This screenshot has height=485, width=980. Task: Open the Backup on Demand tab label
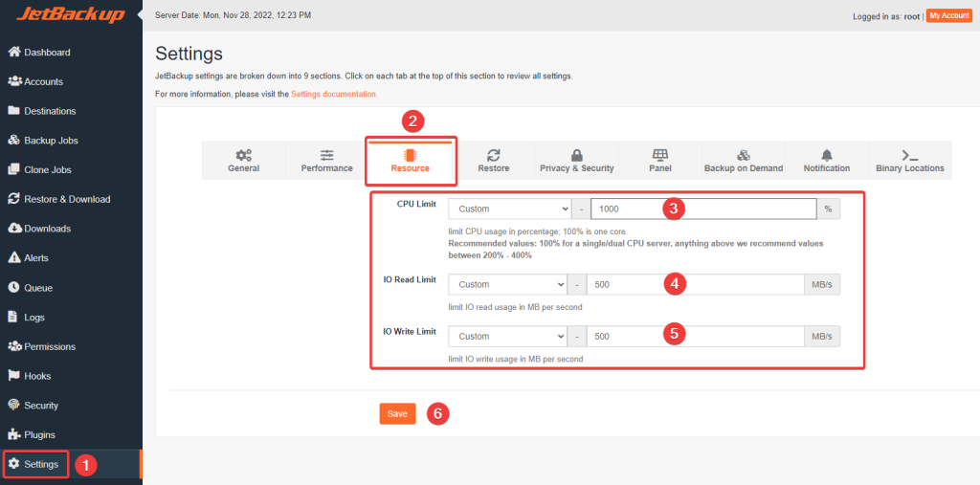click(x=744, y=168)
